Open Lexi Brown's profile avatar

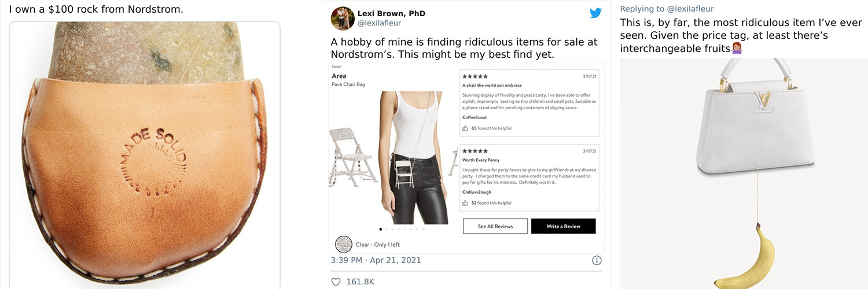(343, 18)
